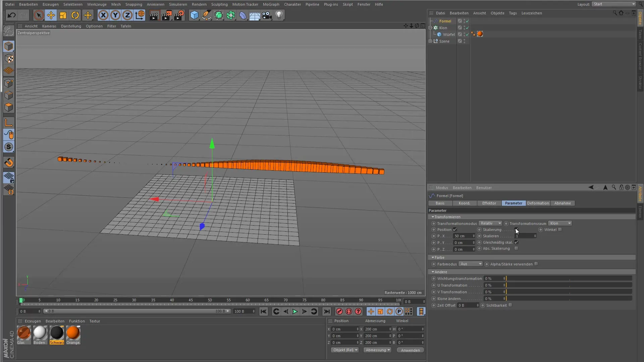Collapse the Transformieren section
The height and width of the screenshot is (362, 644).
click(x=433, y=217)
